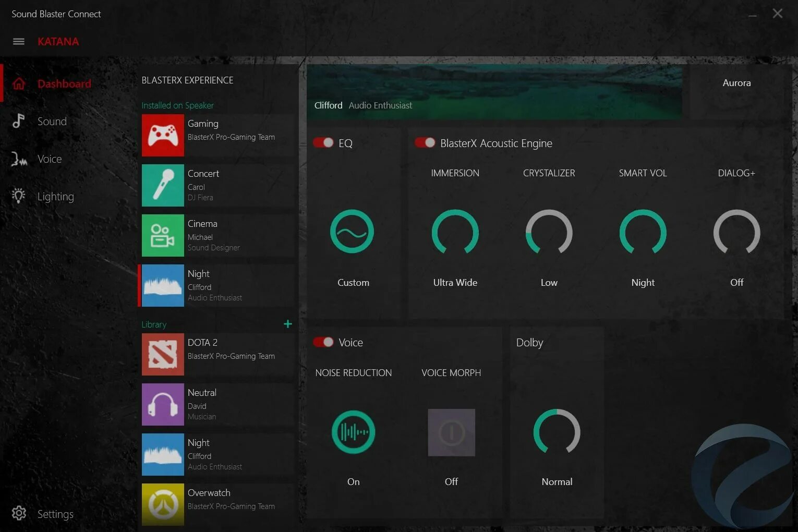Toggle the Voice switch

(x=323, y=342)
